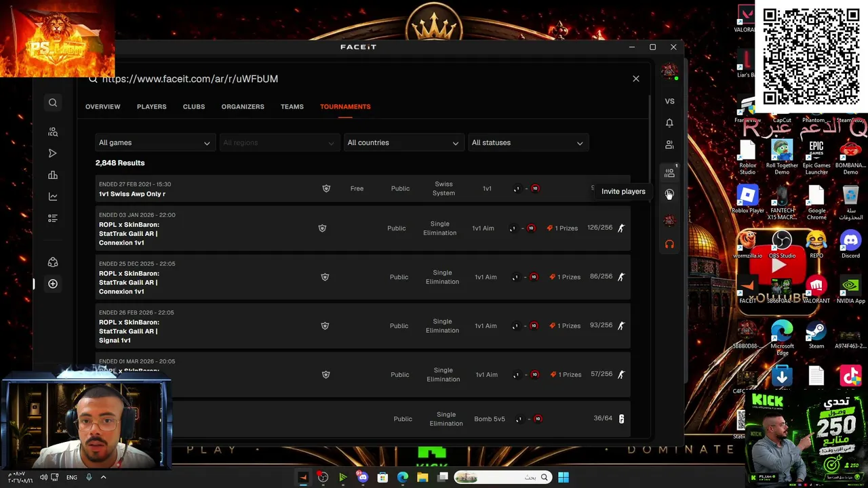Viewport: 868px width, 488px height.
Task: Open NVIDIA App desktop shortcut
Action: (850, 290)
